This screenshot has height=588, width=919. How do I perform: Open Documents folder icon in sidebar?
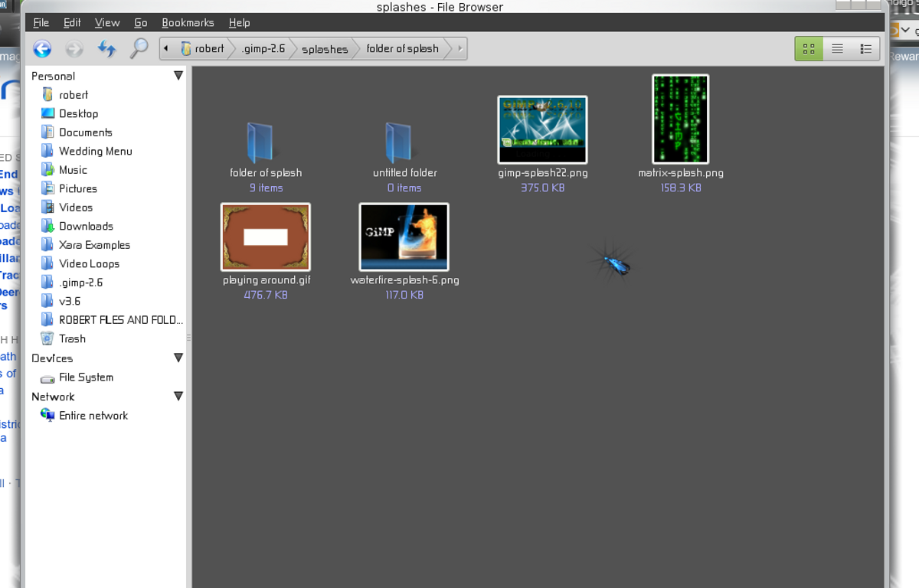(x=47, y=132)
